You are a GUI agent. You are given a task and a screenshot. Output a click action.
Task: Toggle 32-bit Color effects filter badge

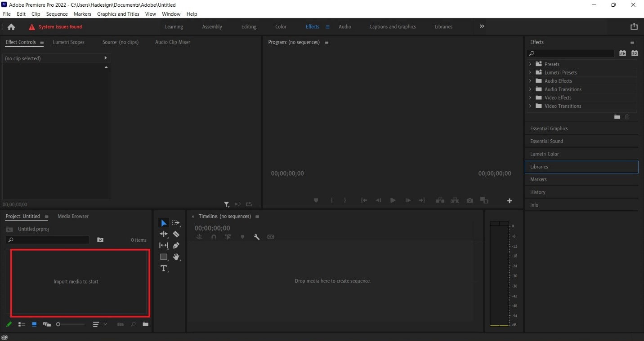tap(635, 53)
